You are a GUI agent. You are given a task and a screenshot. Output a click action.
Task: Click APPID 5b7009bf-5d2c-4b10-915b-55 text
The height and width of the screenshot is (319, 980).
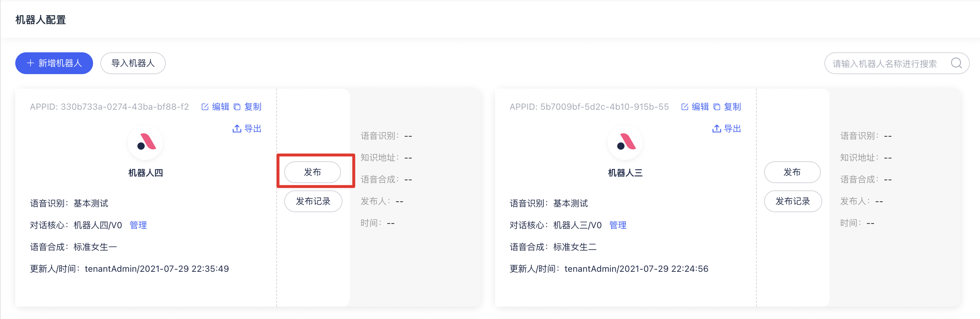point(589,107)
